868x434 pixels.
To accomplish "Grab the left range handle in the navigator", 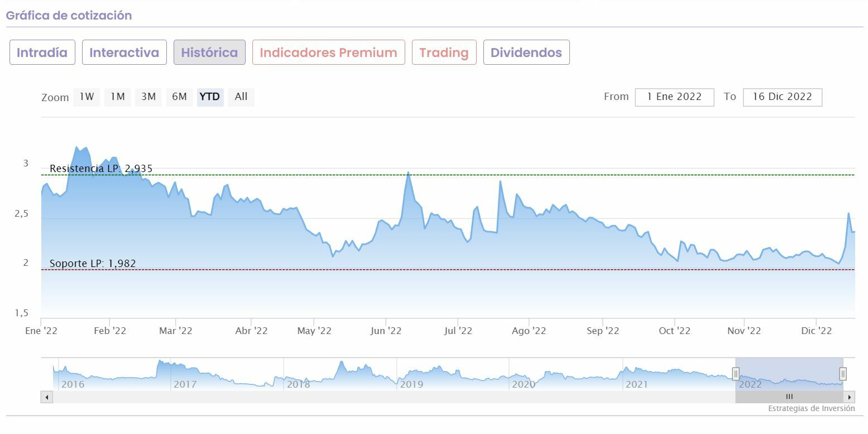I will [x=736, y=374].
